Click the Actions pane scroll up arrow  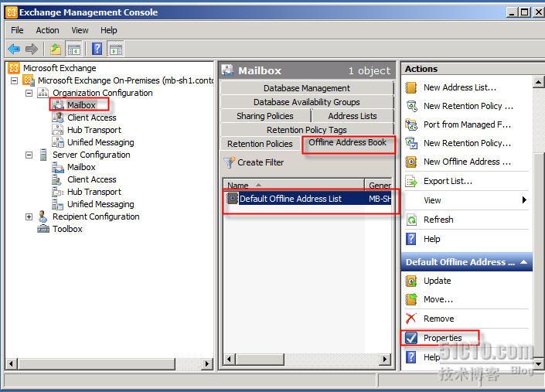pyautogui.click(x=538, y=83)
